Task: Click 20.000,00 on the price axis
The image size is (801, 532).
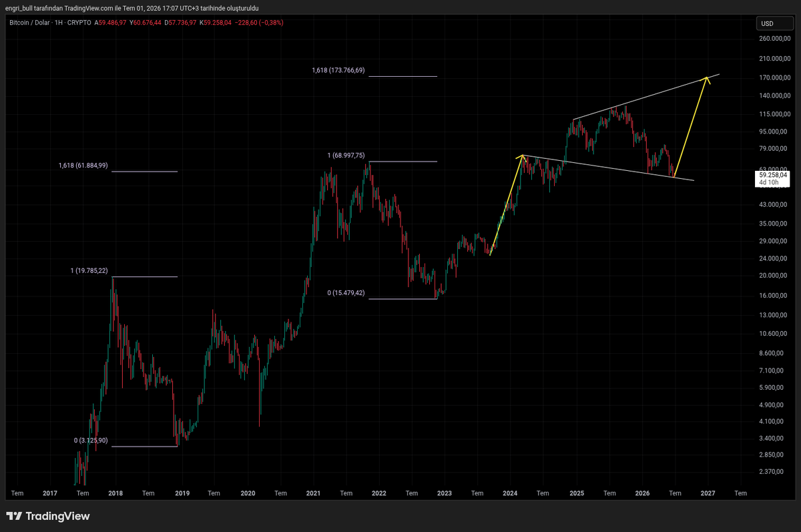Action: tap(774, 276)
